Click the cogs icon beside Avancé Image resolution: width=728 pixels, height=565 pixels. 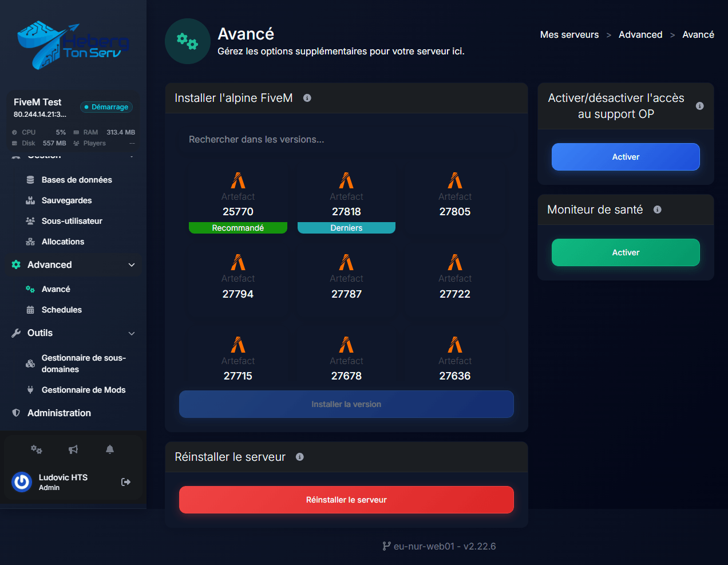(30, 289)
